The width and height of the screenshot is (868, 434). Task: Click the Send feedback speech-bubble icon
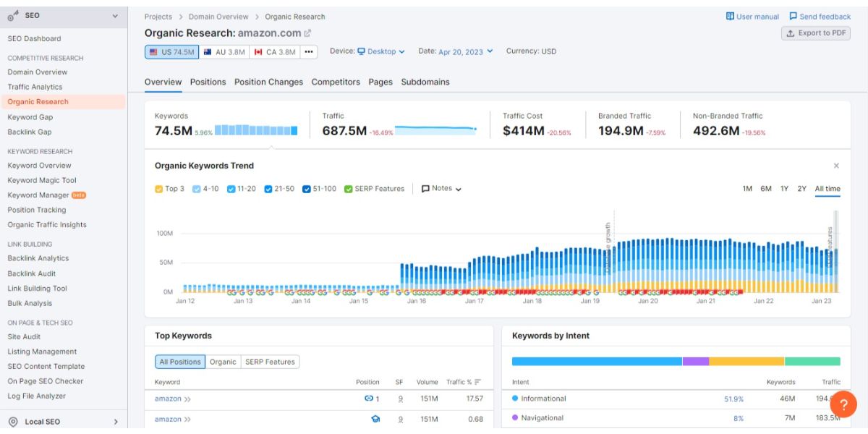(792, 16)
